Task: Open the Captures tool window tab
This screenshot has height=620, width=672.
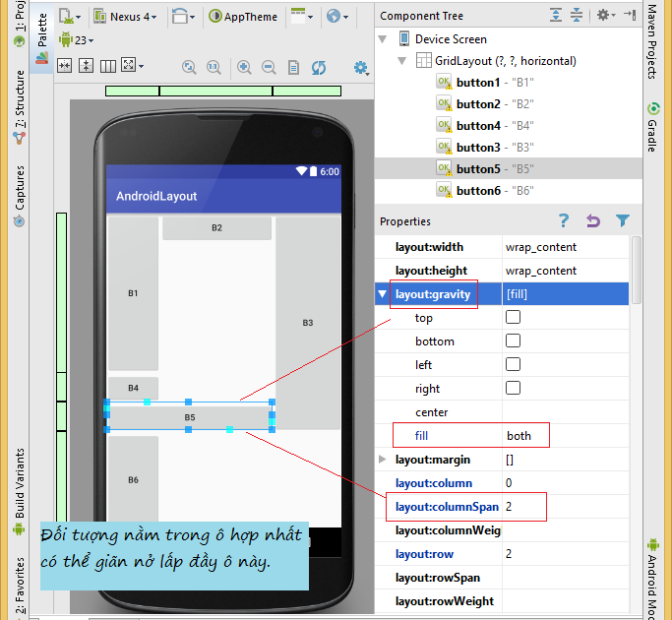Action: click(20, 195)
